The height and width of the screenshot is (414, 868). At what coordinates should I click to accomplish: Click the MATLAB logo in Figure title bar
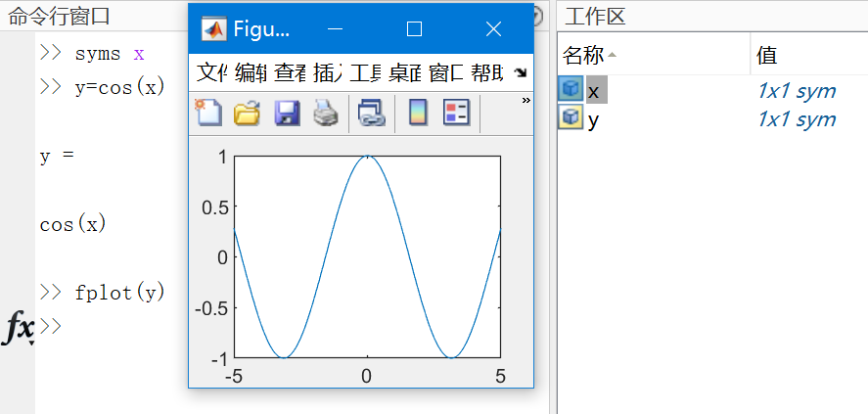214,28
